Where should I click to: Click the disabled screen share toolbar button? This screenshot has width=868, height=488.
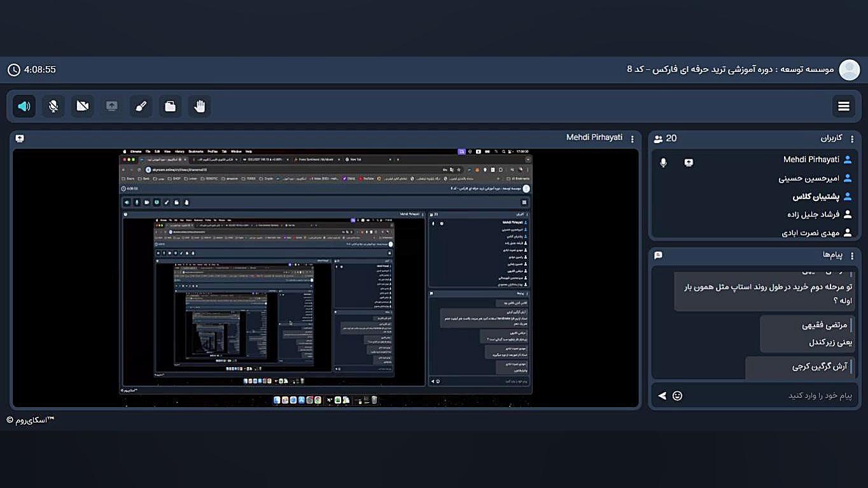(112, 106)
